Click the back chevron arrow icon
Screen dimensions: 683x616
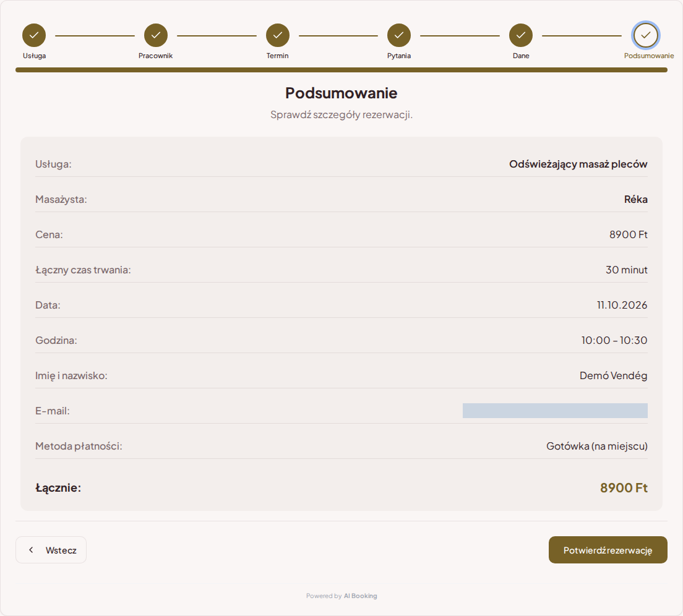31,550
